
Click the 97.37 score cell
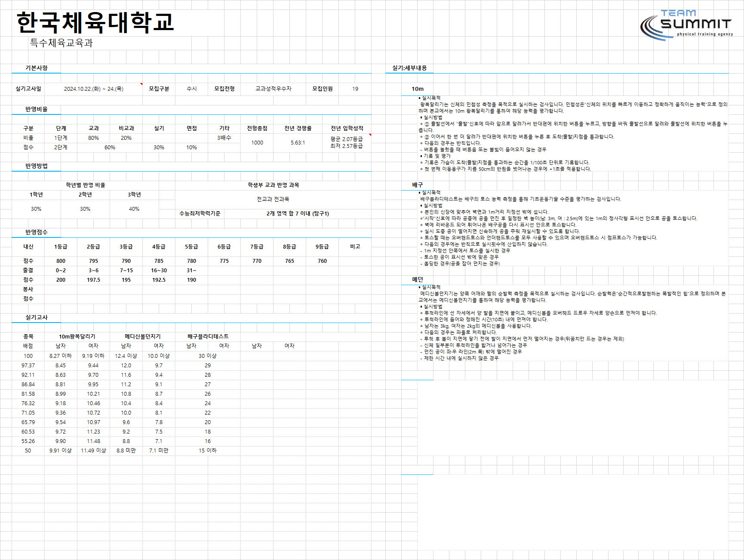click(28, 366)
